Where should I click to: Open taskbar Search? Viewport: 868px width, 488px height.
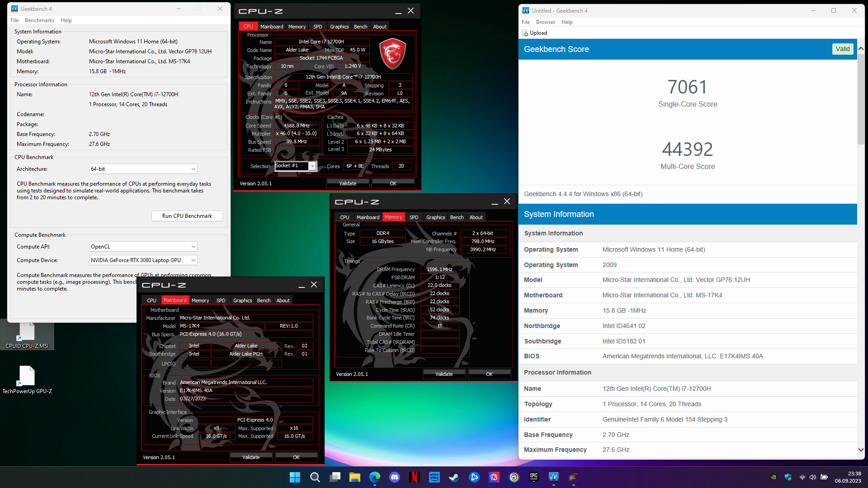[315, 477]
